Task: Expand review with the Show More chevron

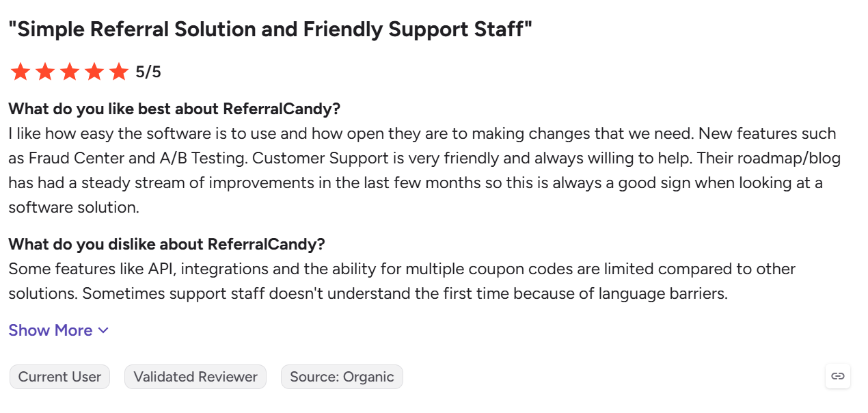Action: 103,331
